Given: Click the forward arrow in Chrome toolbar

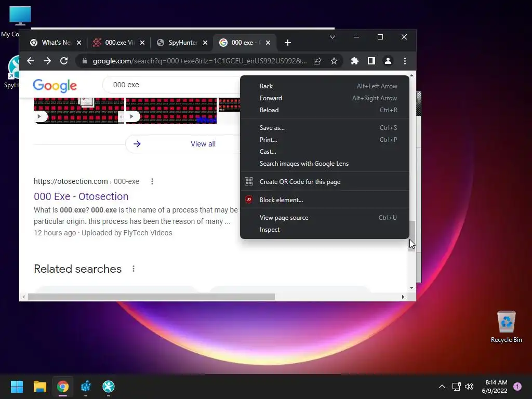Looking at the screenshot, I should click(x=47, y=61).
